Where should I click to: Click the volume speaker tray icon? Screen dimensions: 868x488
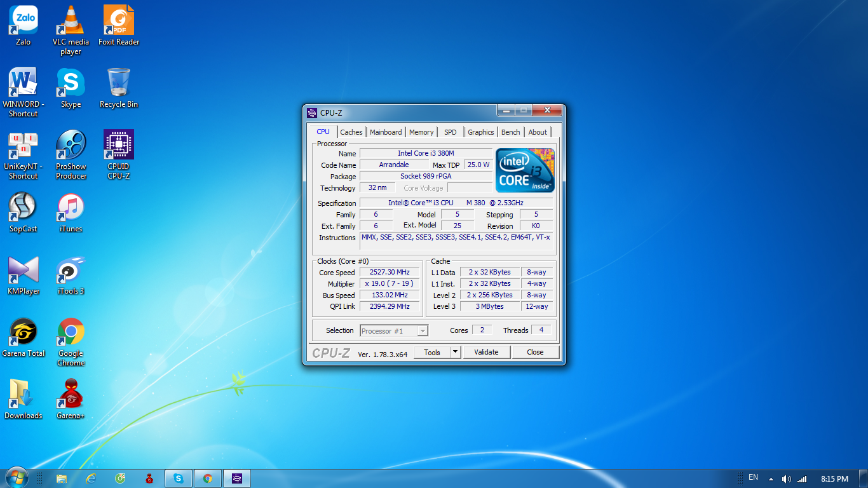coord(786,478)
